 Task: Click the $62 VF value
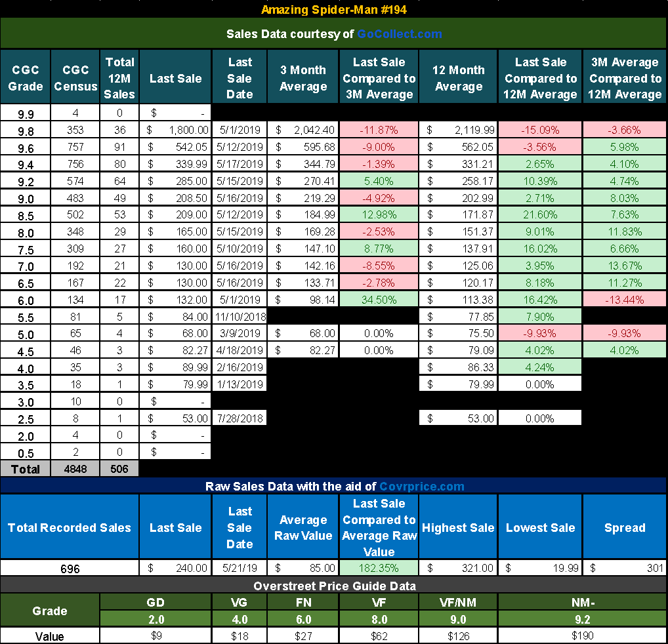(x=379, y=636)
